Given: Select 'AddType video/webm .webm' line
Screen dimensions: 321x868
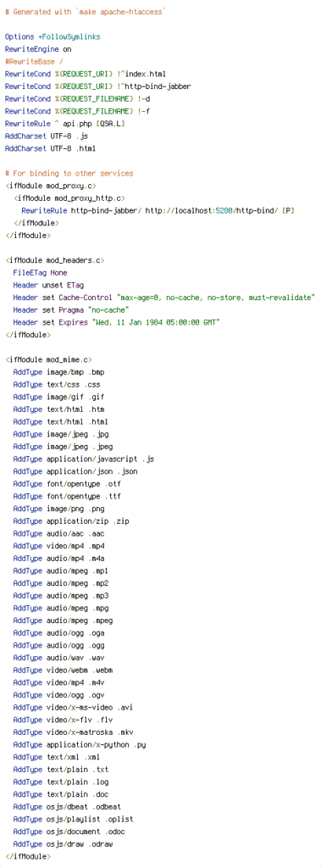Looking at the screenshot, I should click(63, 670).
